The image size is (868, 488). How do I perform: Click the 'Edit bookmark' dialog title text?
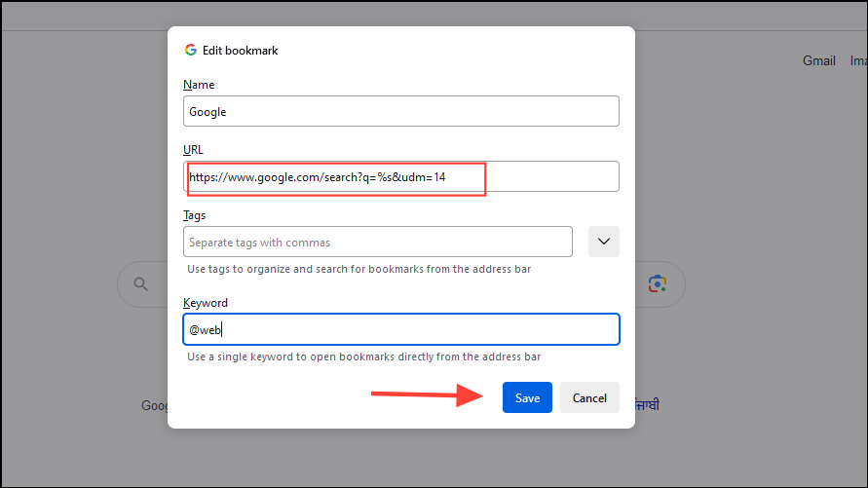(x=241, y=51)
